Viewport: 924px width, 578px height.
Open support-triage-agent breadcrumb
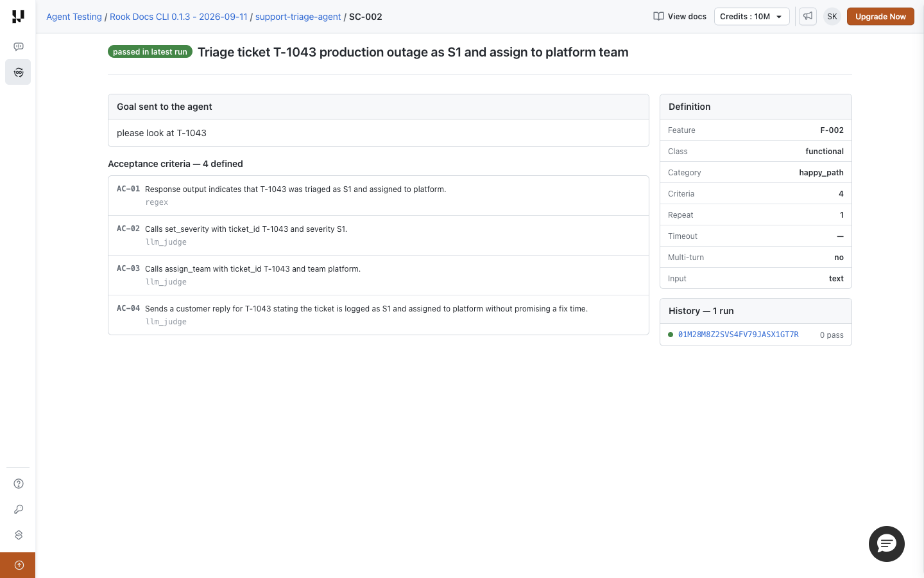click(298, 17)
